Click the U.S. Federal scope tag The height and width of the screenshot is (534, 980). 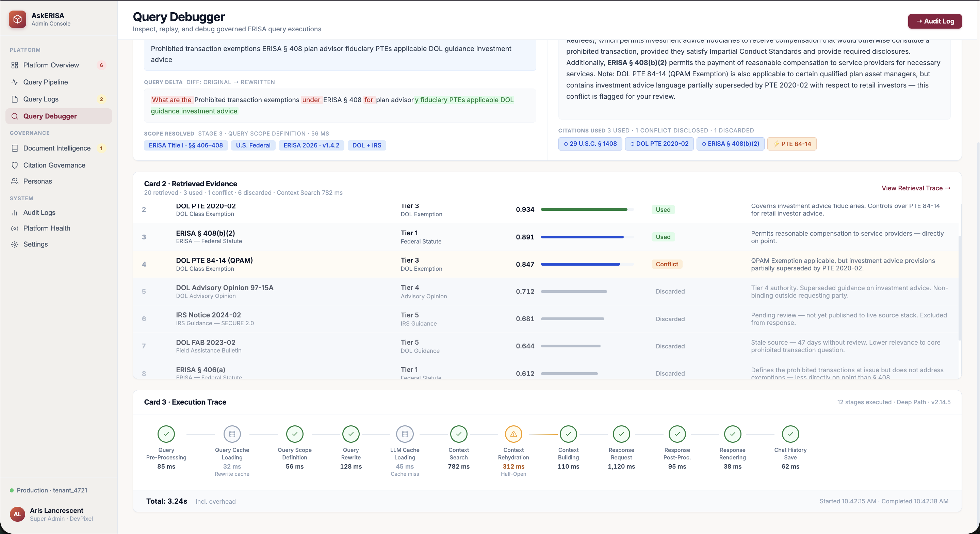[x=253, y=145]
